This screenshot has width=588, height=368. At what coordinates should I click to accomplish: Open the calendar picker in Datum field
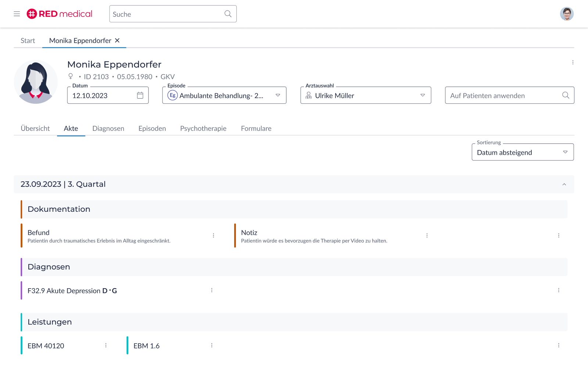(x=140, y=96)
